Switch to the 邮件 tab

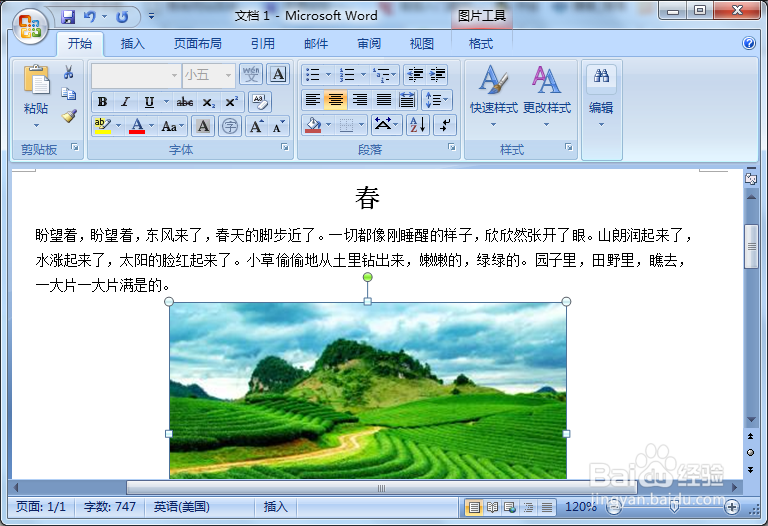point(316,44)
